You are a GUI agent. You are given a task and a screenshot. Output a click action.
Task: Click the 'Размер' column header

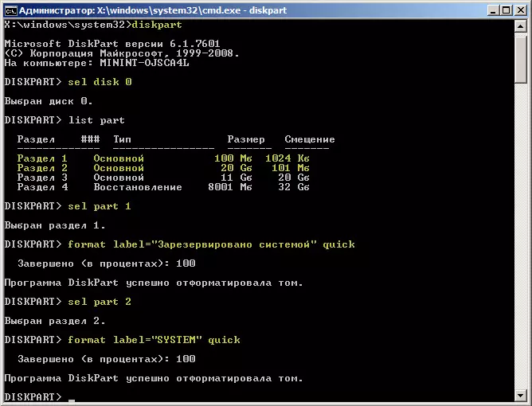246,139
